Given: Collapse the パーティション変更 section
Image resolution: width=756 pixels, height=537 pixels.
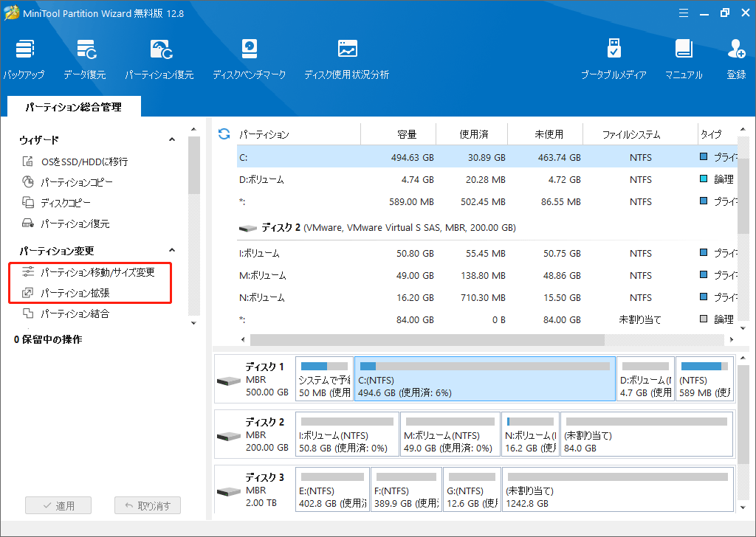Looking at the screenshot, I should (x=172, y=251).
